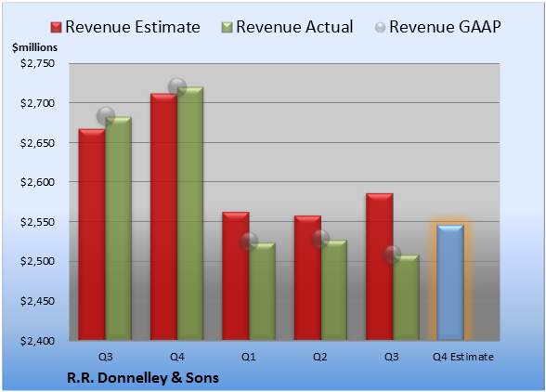Click the $2,700 axis value
The image size is (546, 392).
click(x=37, y=103)
